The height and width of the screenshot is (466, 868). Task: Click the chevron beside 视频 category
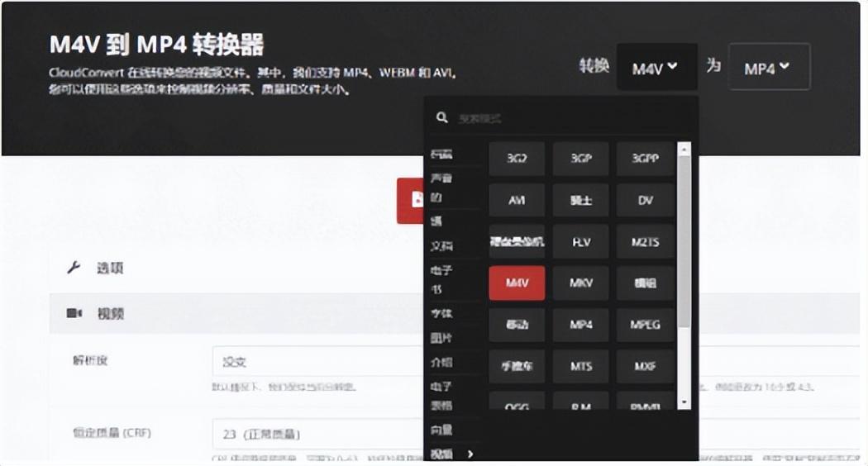tap(470, 454)
